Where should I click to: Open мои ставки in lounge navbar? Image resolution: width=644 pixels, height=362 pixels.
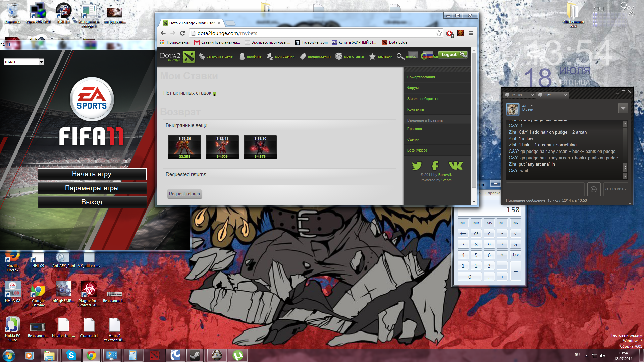350,56
